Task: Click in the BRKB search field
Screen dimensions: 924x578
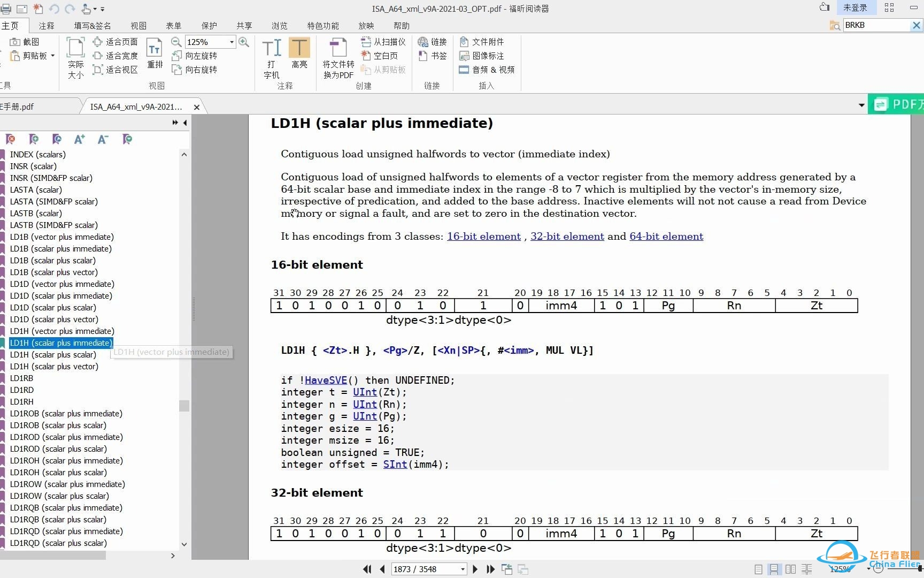Action: tap(876, 25)
